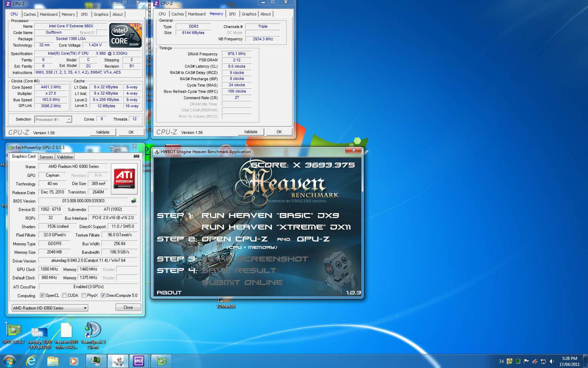Click the Close button in GPU-Z
Image resolution: width=588 pixels, height=368 pixels.
pyautogui.click(x=128, y=307)
